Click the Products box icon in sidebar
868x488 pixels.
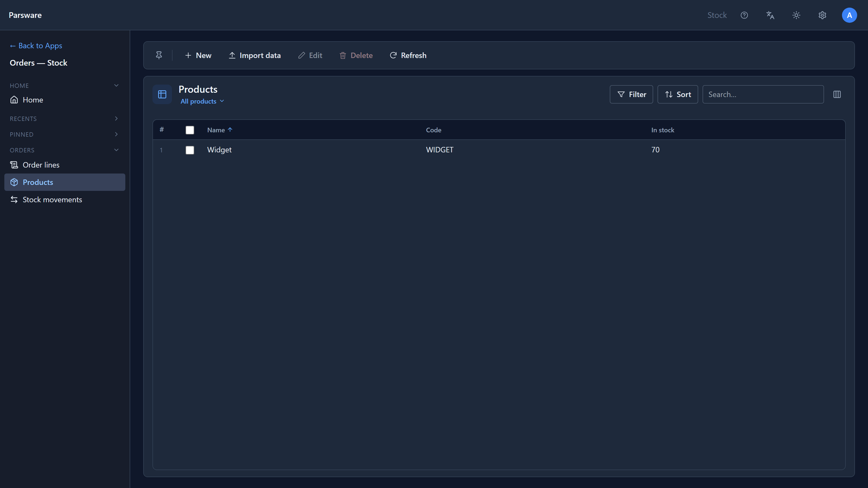(x=14, y=182)
